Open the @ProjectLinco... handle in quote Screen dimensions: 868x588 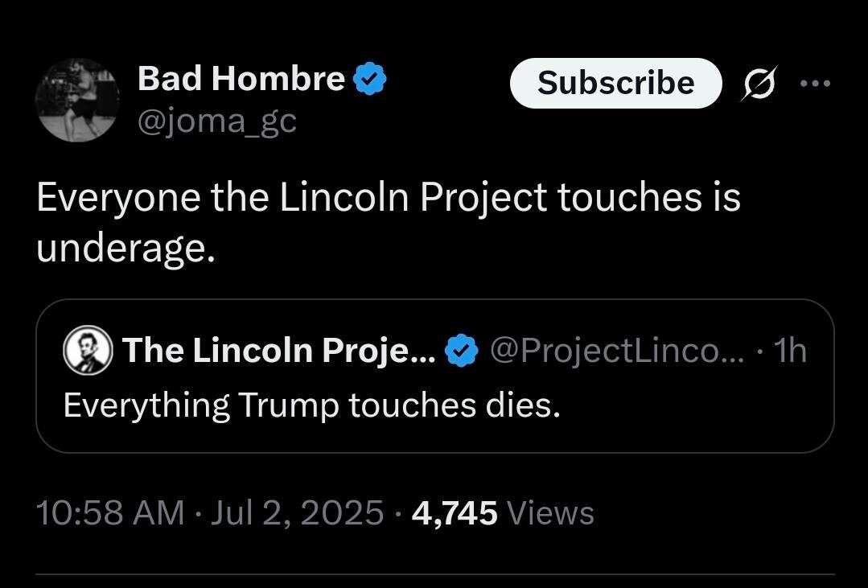point(605,351)
